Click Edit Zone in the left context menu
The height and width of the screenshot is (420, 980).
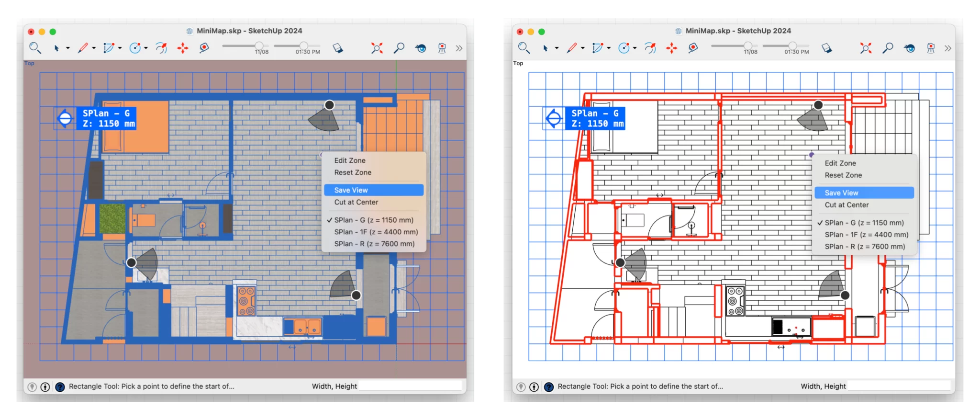point(350,160)
